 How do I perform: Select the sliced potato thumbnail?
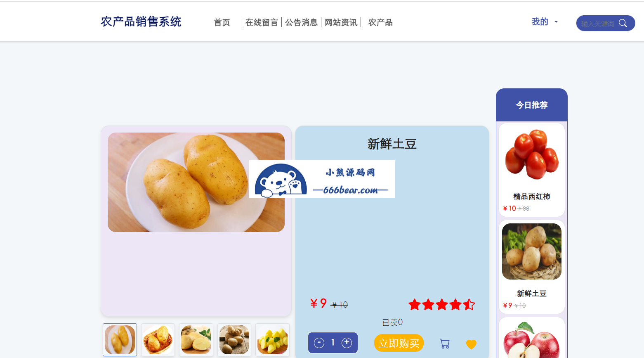coord(196,340)
